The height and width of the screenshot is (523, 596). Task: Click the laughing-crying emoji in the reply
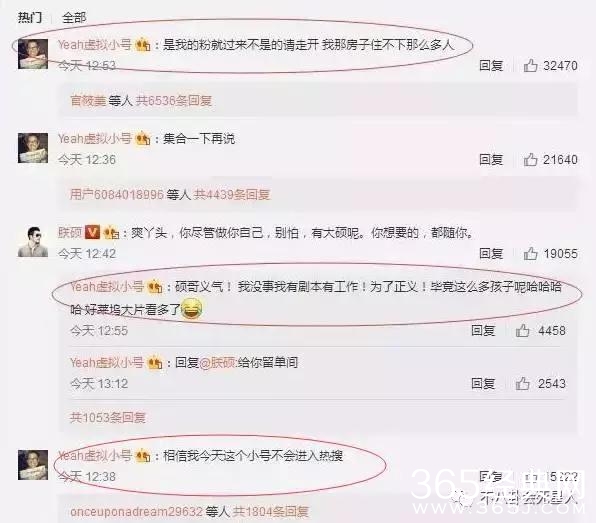point(192,308)
